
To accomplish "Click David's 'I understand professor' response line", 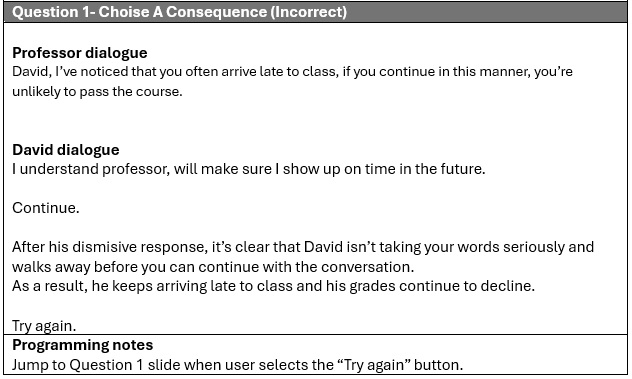I will (249, 169).
